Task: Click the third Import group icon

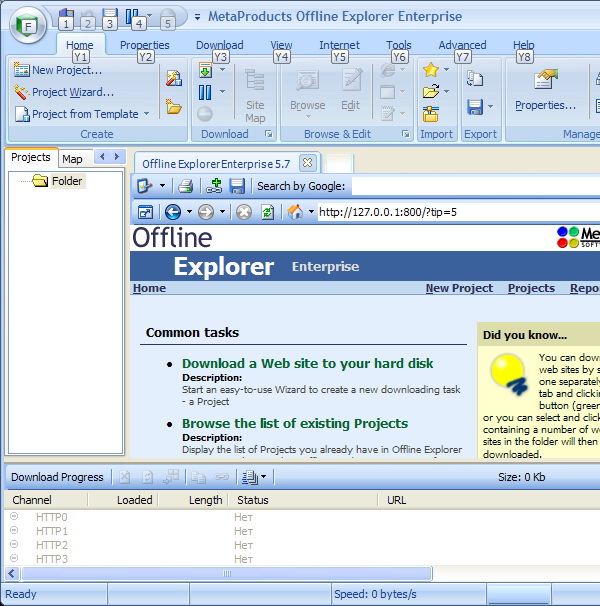Action: point(431,114)
